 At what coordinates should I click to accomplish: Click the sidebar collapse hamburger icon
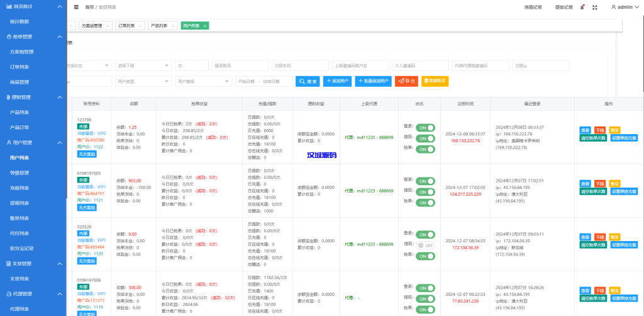pyautogui.click(x=76, y=7)
